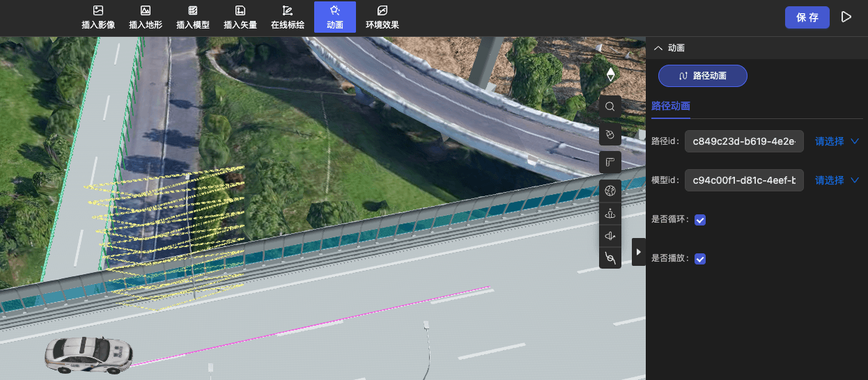Open the 路径id 请选择 dropdown
The image size is (868, 380).
(837, 141)
